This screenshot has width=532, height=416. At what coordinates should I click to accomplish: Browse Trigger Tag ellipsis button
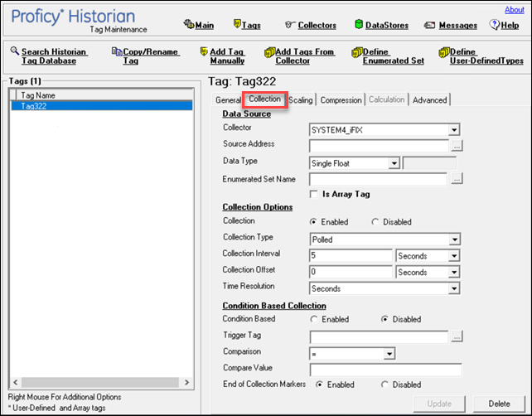(x=457, y=336)
